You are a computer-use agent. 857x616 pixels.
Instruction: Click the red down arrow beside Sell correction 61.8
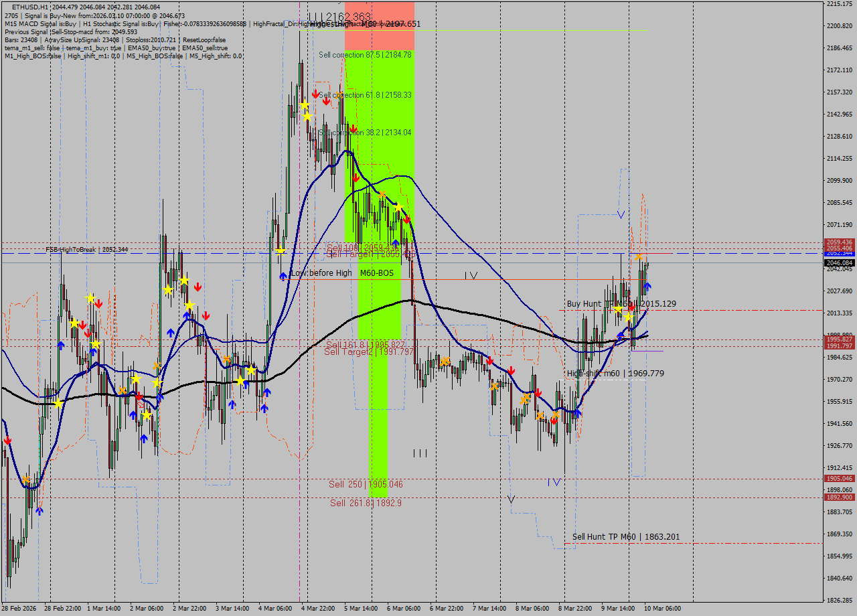coord(315,94)
